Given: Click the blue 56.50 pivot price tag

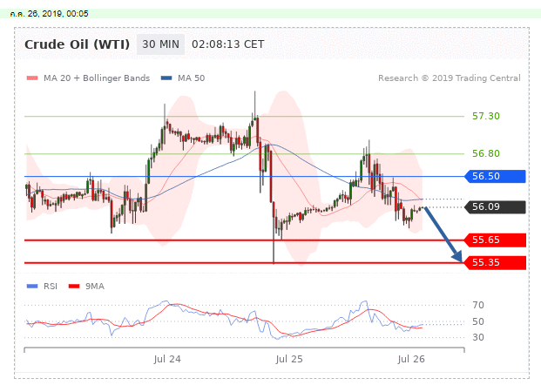Looking at the screenshot, I should tap(495, 176).
